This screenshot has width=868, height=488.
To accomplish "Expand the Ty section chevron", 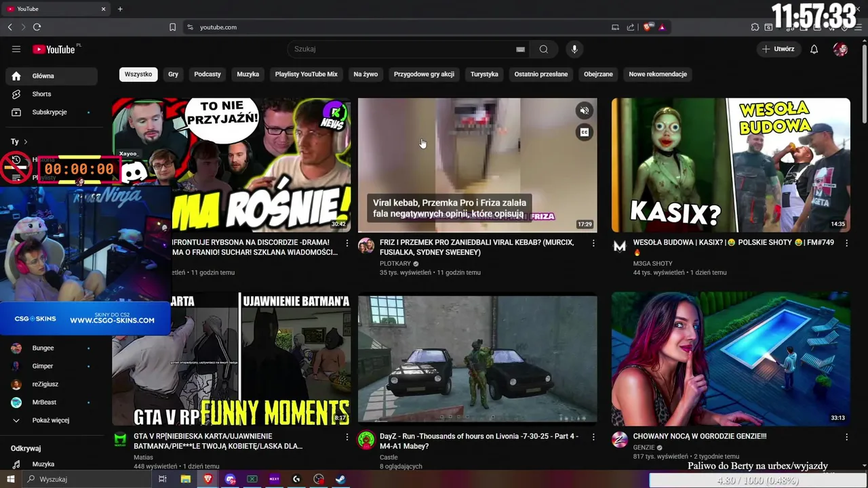I will click(x=26, y=142).
